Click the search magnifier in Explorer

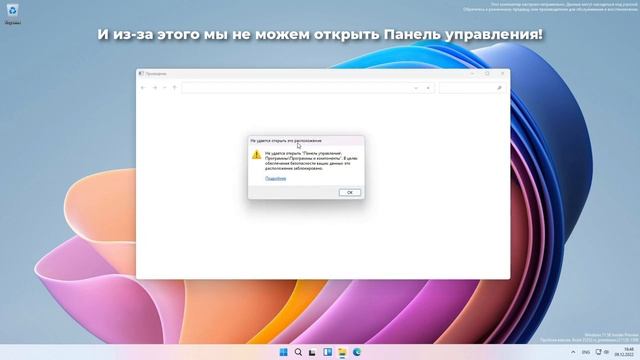coord(499,88)
